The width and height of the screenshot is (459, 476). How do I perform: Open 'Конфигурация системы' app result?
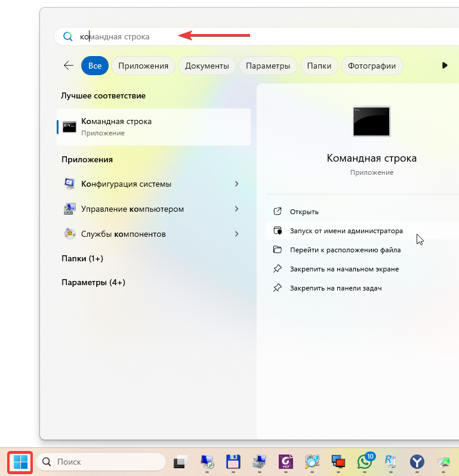(x=154, y=184)
